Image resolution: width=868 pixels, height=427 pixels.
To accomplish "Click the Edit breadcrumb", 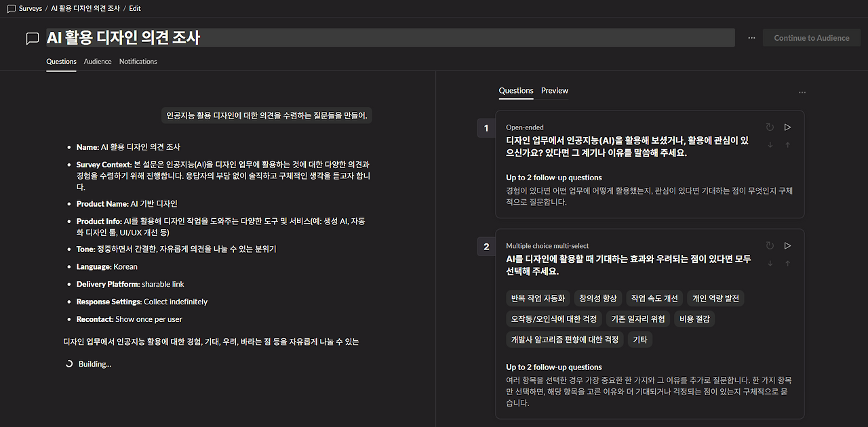I will pyautogui.click(x=135, y=8).
